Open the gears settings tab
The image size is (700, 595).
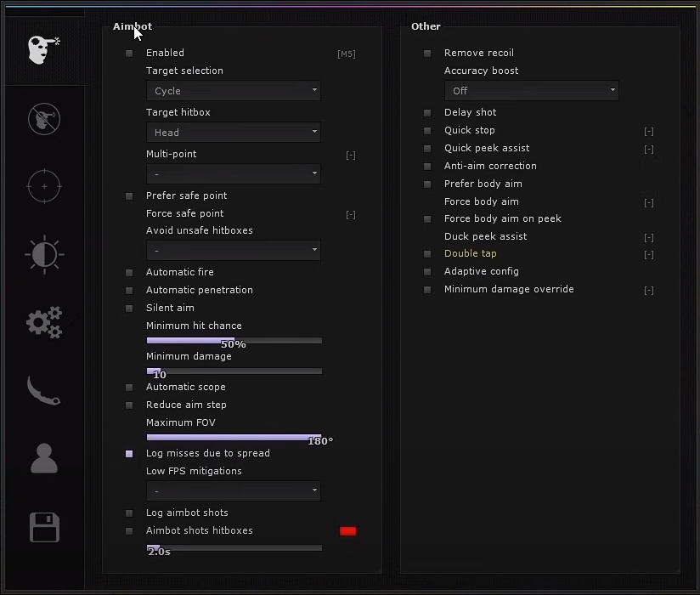[44, 322]
